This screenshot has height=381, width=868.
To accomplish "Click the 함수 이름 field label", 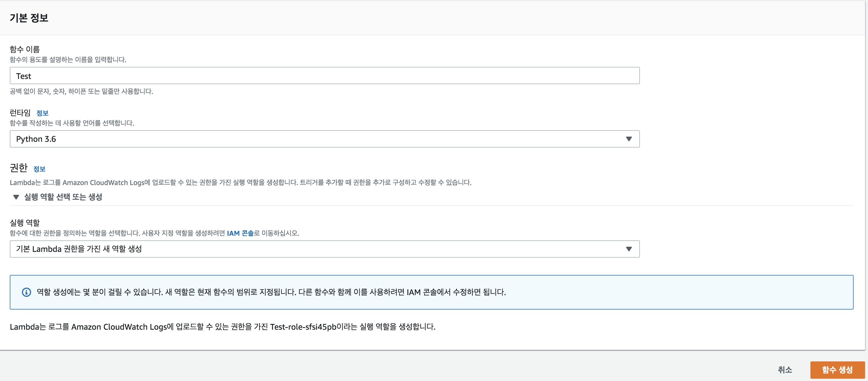I will (x=24, y=49).
